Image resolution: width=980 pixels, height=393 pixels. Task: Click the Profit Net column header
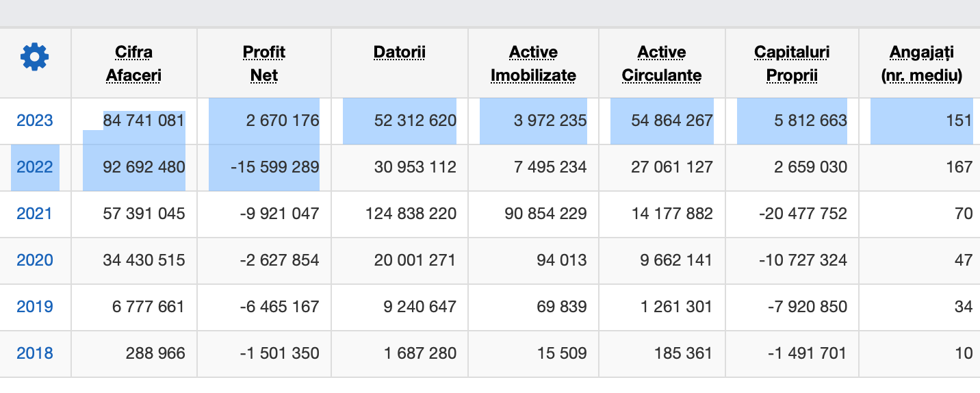click(263, 63)
